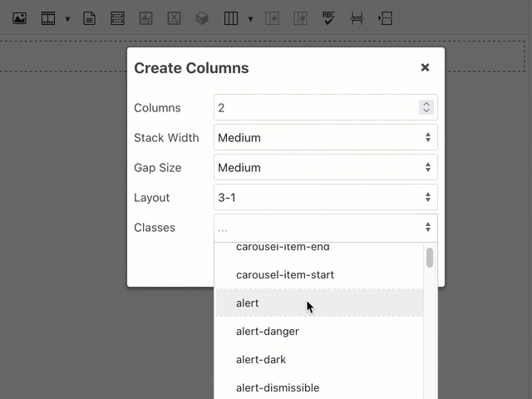
Task: Click the insert image toolbar icon
Action: pyautogui.click(x=20, y=18)
